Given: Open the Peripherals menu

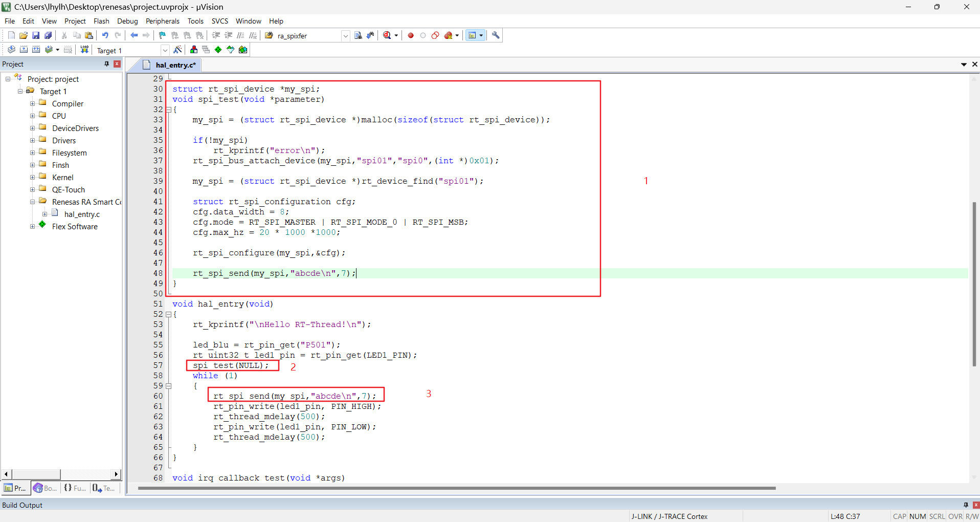Looking at the screenshot, I should point(163,21).
